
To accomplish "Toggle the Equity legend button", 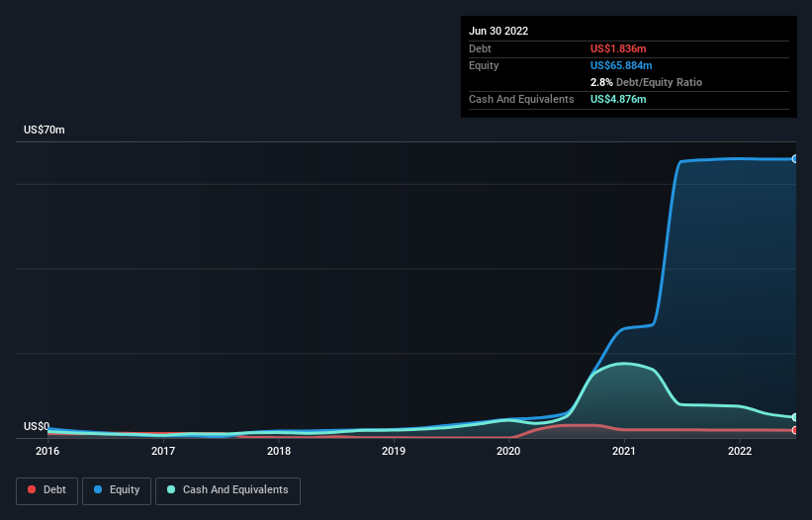I will click(117, 490).
